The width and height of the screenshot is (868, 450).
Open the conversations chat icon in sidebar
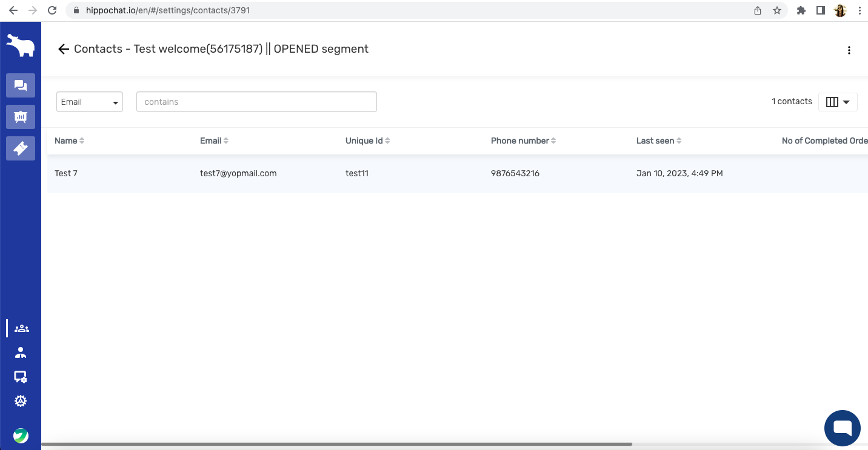21,85
